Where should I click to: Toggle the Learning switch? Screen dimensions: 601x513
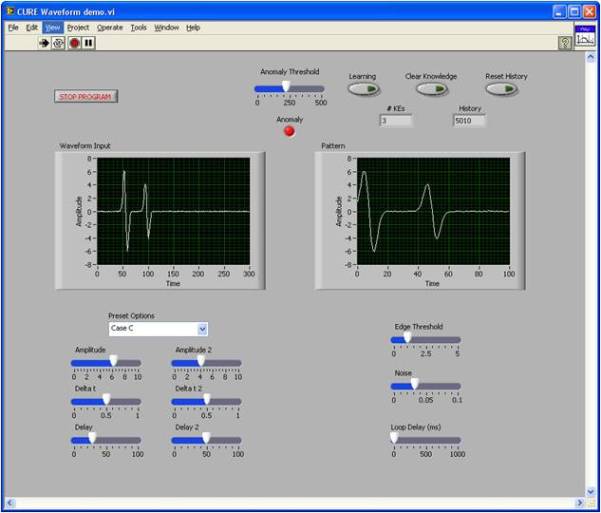click(x=363, y=90)
